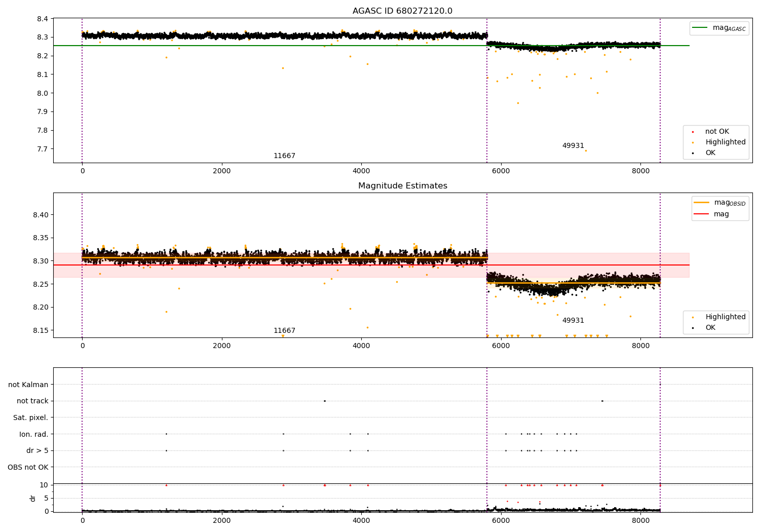The height and width of the screenshot is (532, 760).
Task: Click the 8.25 y-axis tick label
Action: [x=41, y=284]
